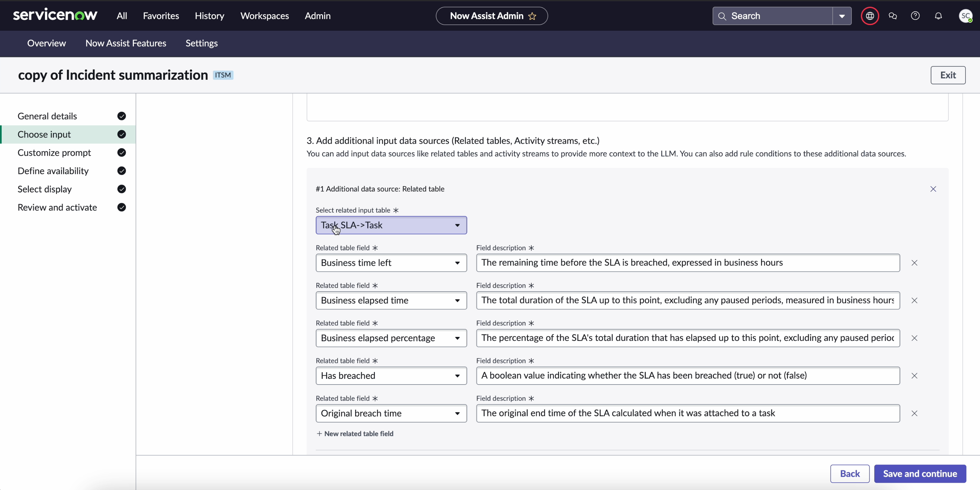This screenshot has width=980, height=490.
Task: Click the Review and activate completed checkmark
Action: (122, 207)
